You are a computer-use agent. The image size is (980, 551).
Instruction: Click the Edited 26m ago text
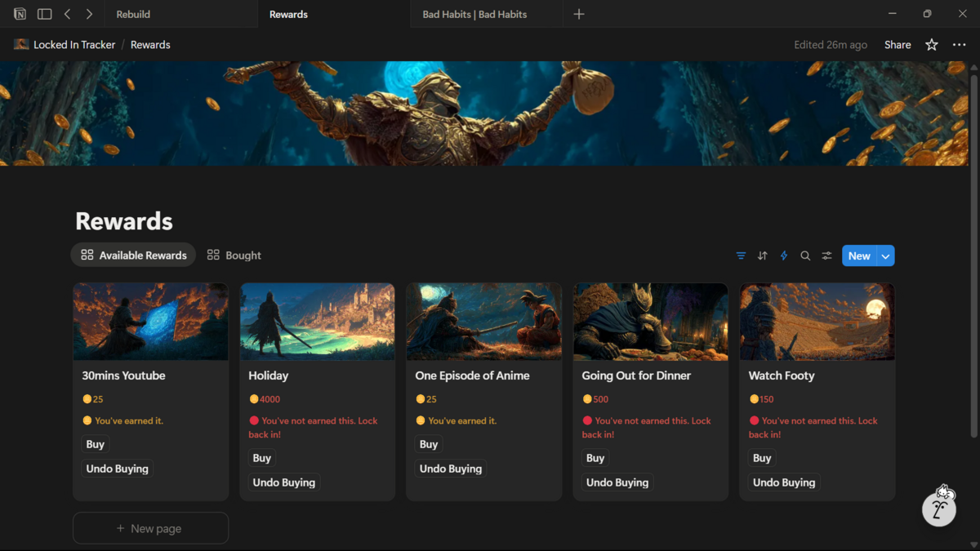[x=831, y=45]
